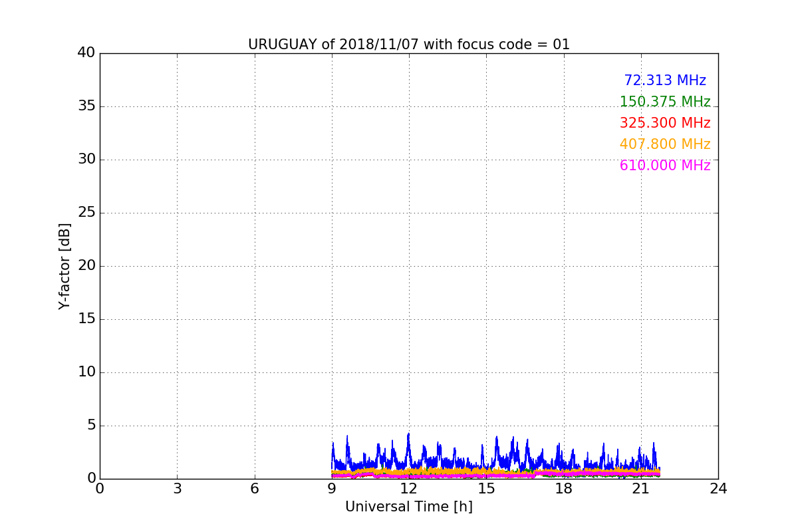
Task: Click the x-axis tick label 18
Action: coord(564,488)
